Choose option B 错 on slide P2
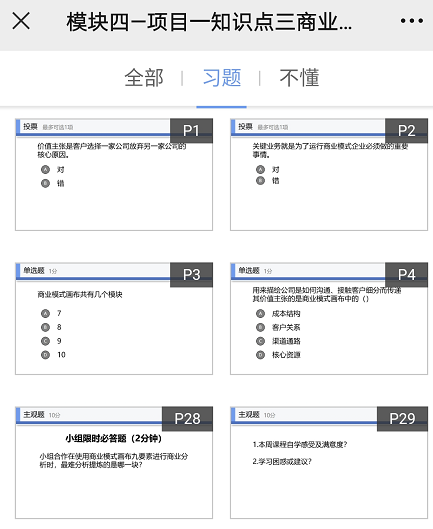Image resolution: width=433 pixels, height=529 pixels. (268, 180)
